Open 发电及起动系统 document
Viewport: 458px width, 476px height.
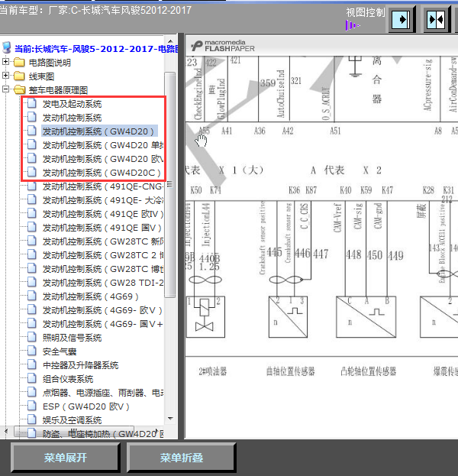73,104
